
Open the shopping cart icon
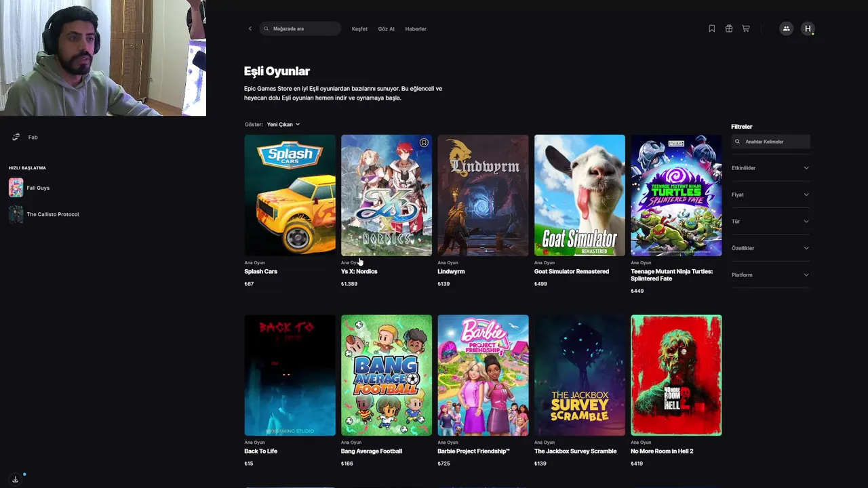(746, 28)
